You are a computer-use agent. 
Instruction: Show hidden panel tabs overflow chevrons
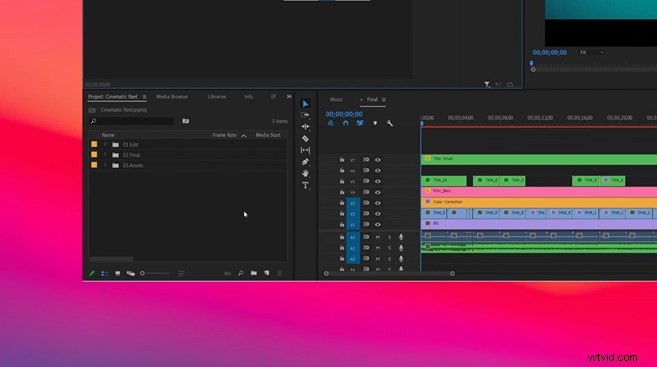pyautogui.click(x=289, y=97)
